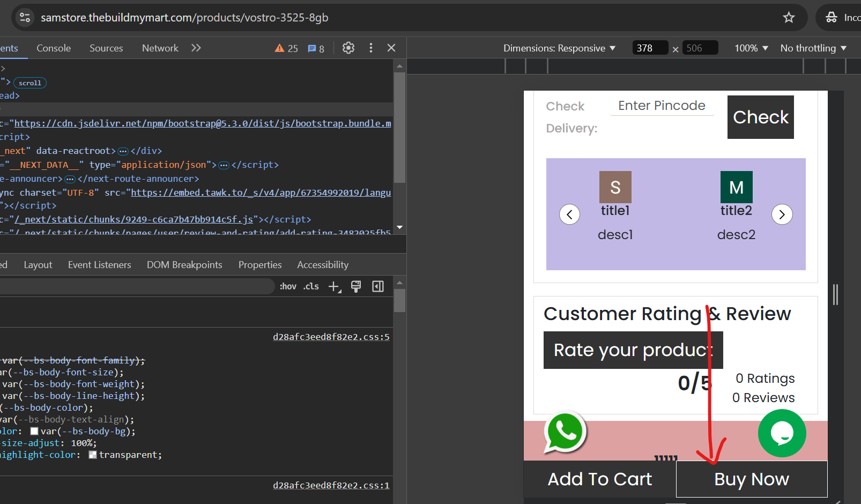Open the Properties tab
The height and width of the screenshot is (504, 861).
260,265
